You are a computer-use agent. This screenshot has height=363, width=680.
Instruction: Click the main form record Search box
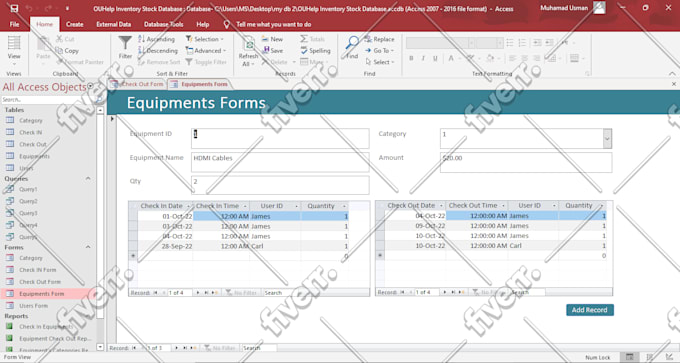(259, 348)
